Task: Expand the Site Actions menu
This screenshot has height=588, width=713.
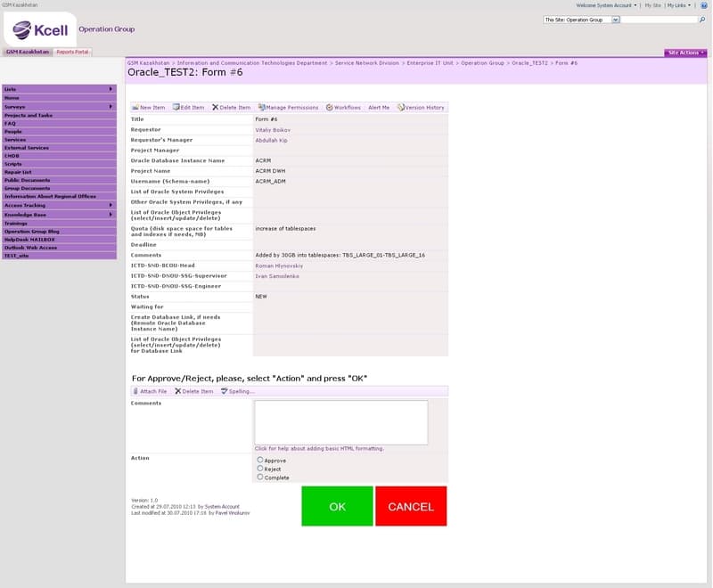Action: point(685,53)
